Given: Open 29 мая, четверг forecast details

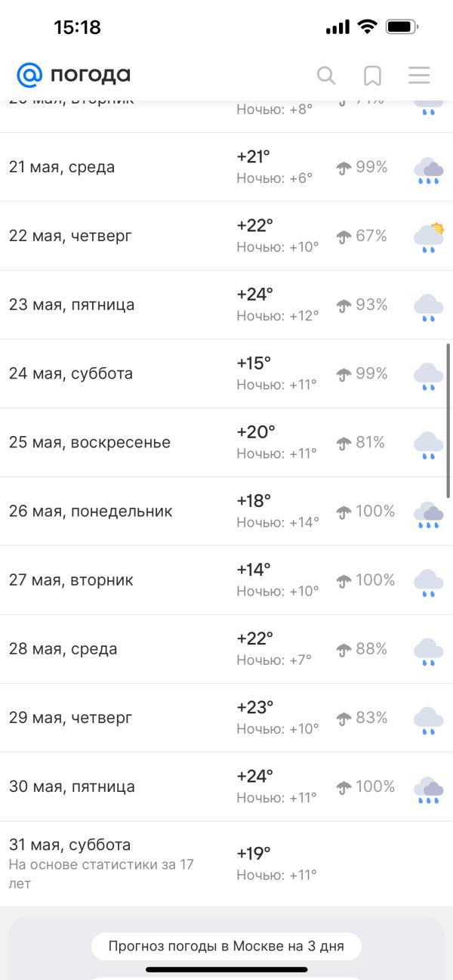Looking at the screenshot, I should click(x=71, y=717).
